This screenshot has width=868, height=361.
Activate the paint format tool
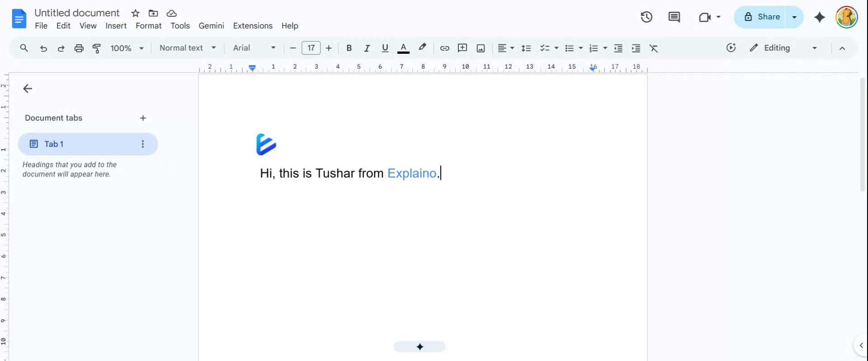click(x=97, y=48)
